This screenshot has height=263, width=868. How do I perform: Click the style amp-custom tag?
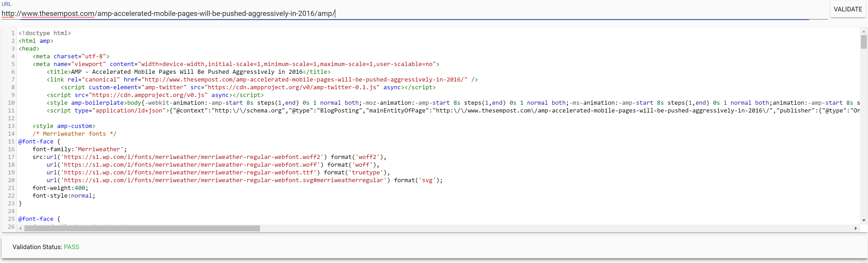(64, 126)
